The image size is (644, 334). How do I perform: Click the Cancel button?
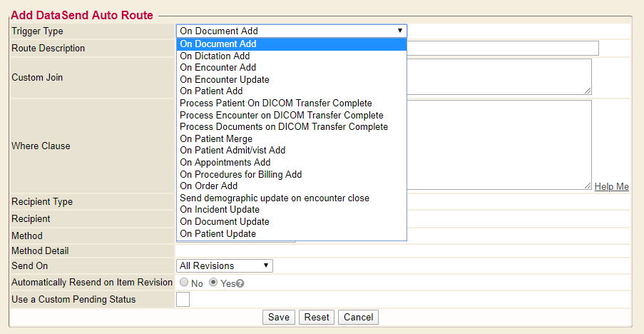tap(358, 317)
